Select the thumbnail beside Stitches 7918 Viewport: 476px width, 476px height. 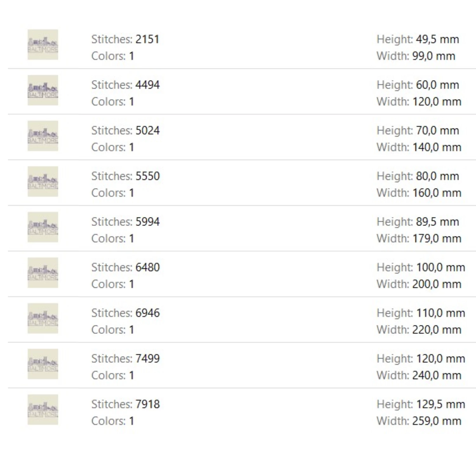(x=43, y=409)
